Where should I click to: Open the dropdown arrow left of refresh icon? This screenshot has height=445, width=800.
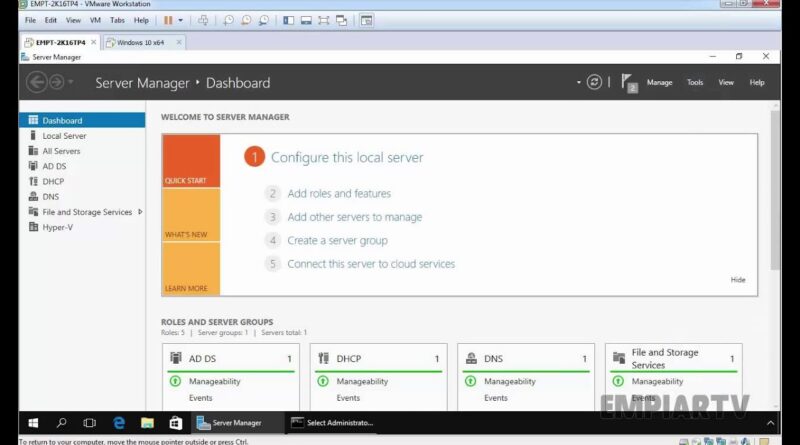point(579,82)
